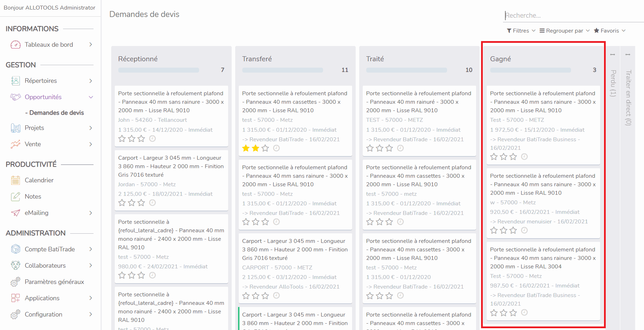Image resolution: width=644 pixels, height=330 pixels.
Task: Click Traité column count 10
Action: (x=469, y=70)
